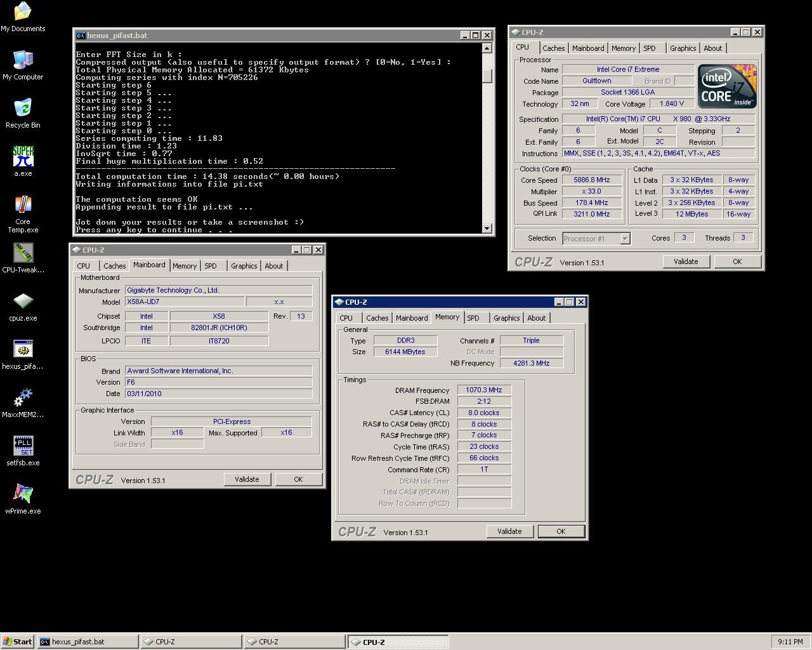Activate the first CPU-Z taskbar button
Image resolution: width=812 pixels, height=650 pixels.
(x=192, y=642)
